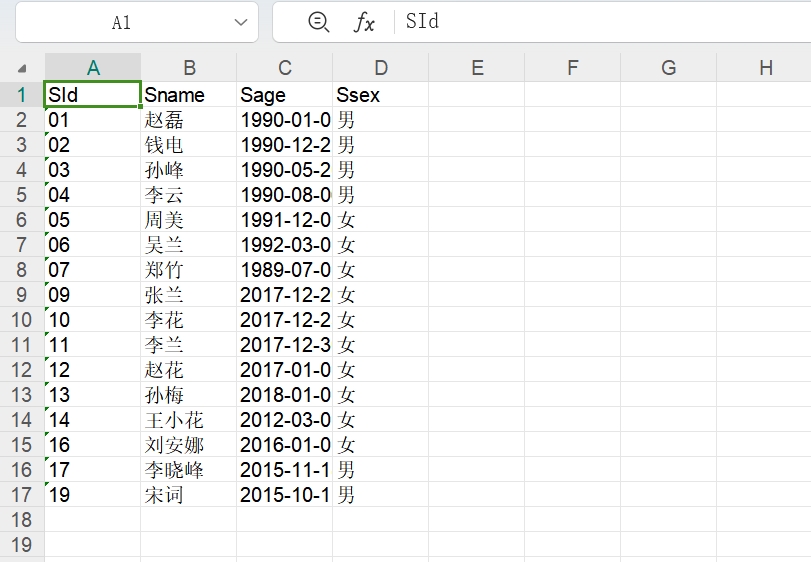The image size is (811, 562).
Task: Click the magnifier icon beside the fx button
Action: point(318,22)
